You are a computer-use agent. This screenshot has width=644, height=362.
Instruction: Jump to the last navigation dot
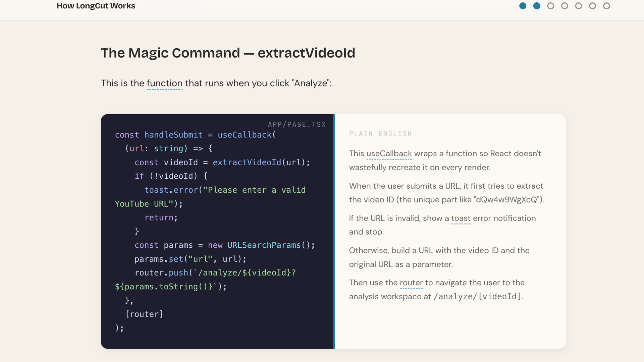(606, 6)
